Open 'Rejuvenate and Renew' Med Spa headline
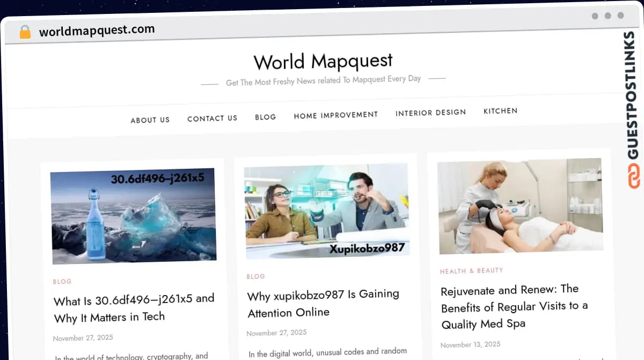Image resolution: width=644 pixels, height=360 pixels. pyautogui.click(x=514, y=307)
